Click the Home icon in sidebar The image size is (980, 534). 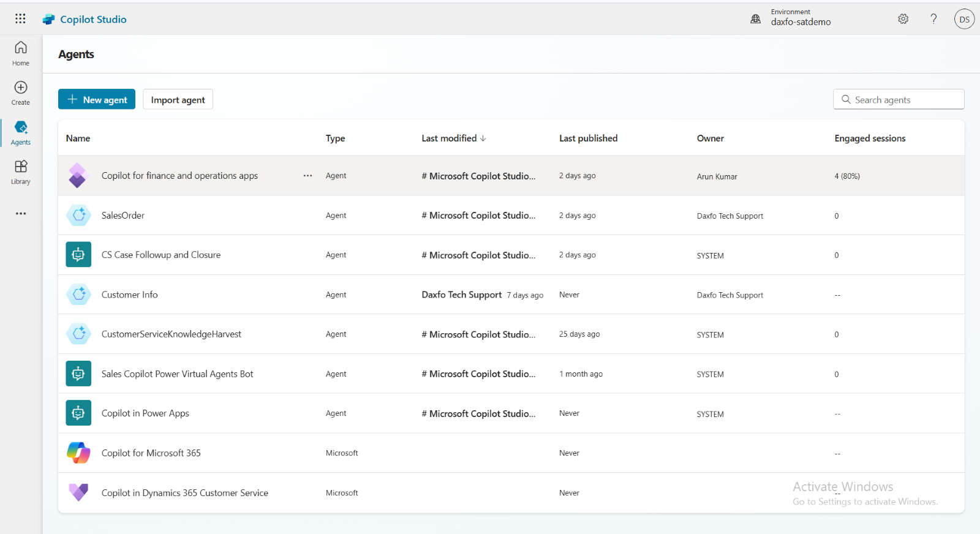pyautogui.click(x=21, y=53)
